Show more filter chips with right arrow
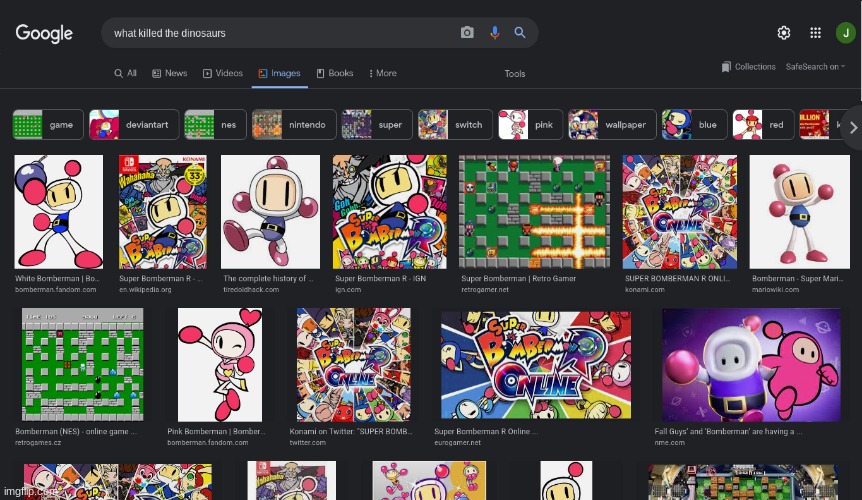 [853, 128]
